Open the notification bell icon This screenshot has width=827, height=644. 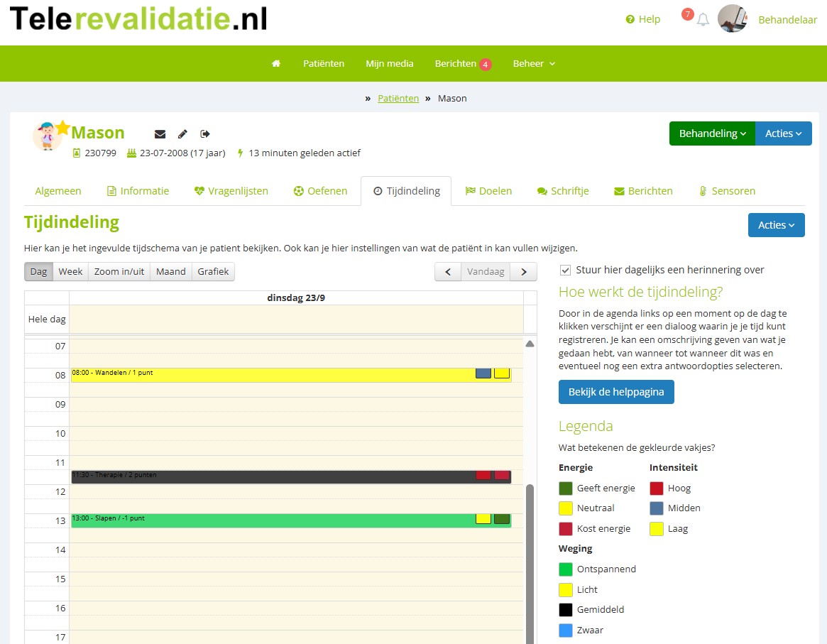click(703, 20)
